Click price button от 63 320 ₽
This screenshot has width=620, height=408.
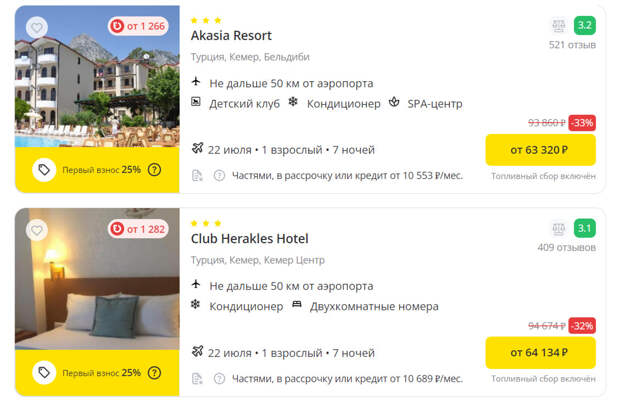tap(540, 150)
